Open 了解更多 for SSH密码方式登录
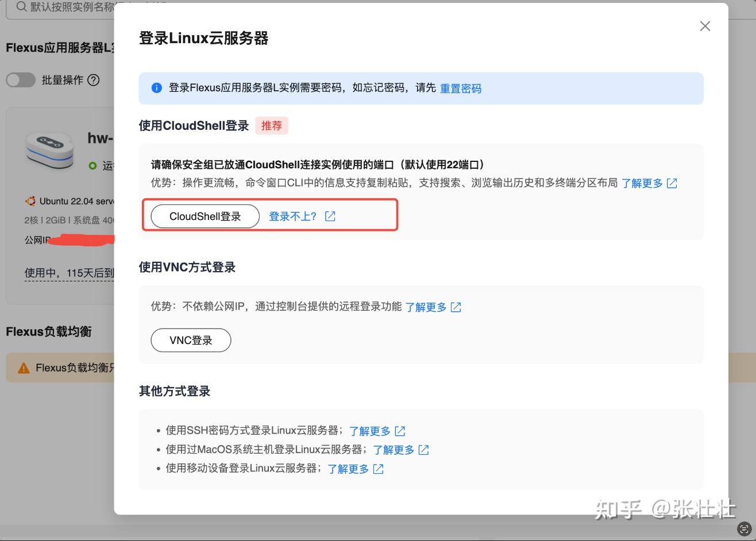 pyautogui.click(x=370, y=431)
